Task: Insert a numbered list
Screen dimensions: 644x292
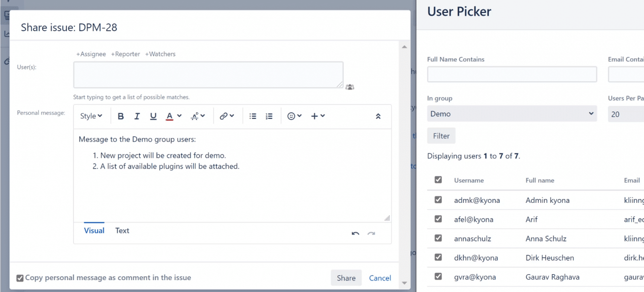Action: click(x=269, y=116)
